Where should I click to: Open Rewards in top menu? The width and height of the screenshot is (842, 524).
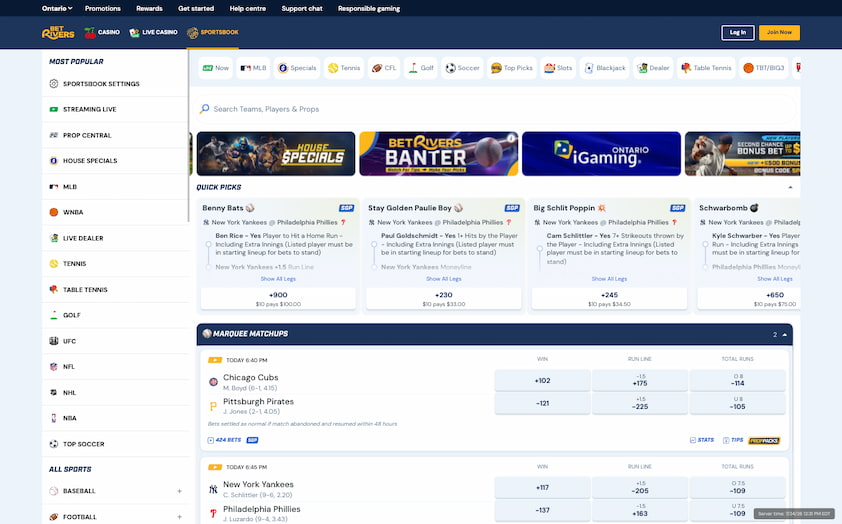pos(149,8)
